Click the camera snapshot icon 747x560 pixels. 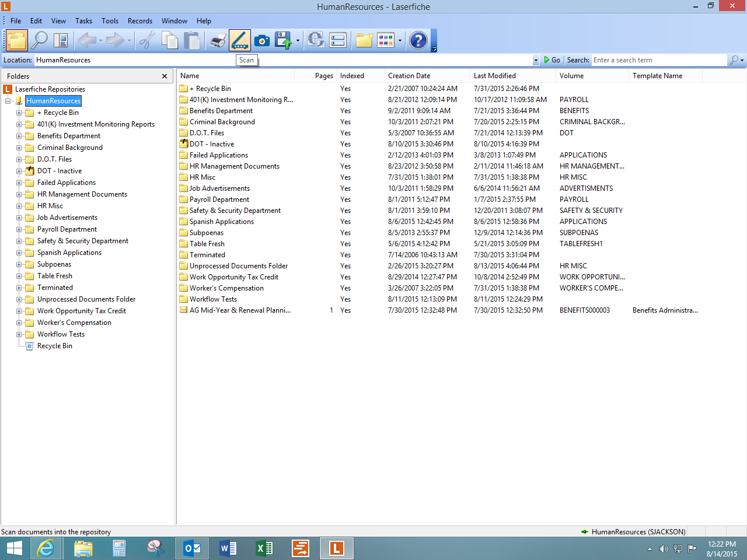262,40
